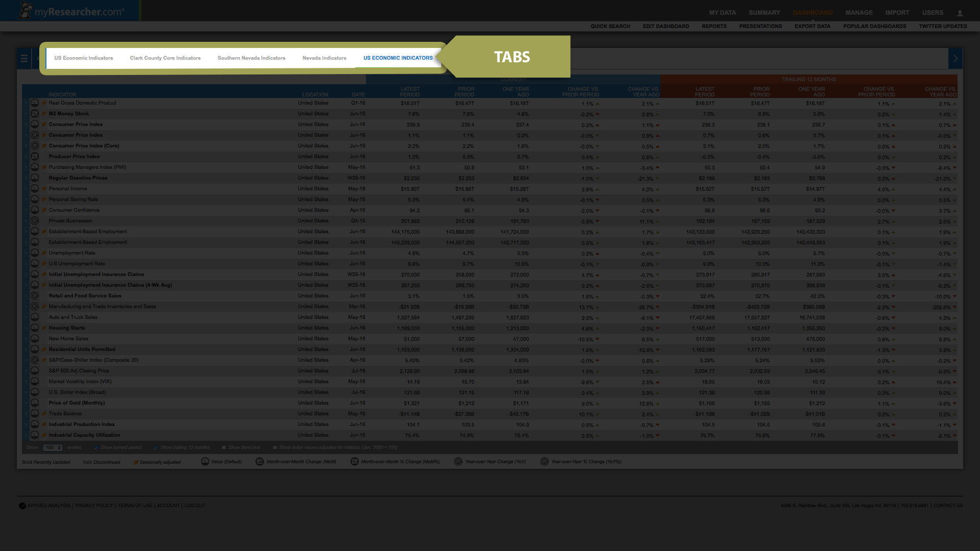Expand the U-6 Unemployment Rate row

coord(26,264)
